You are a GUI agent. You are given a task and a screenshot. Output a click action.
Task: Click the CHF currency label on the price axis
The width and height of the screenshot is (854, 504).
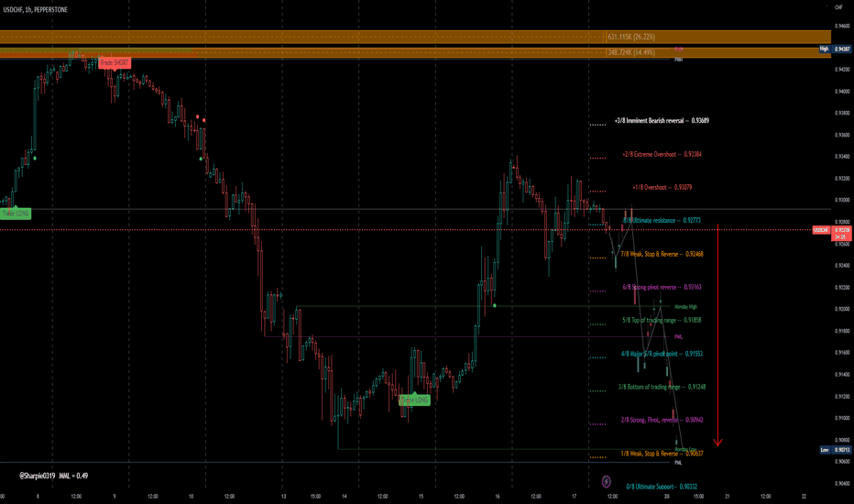point(838,7)
